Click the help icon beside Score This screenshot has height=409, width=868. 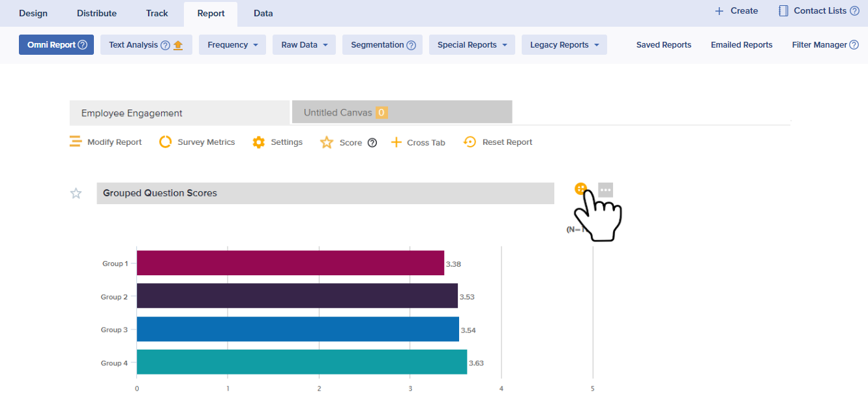pos(372,143)
